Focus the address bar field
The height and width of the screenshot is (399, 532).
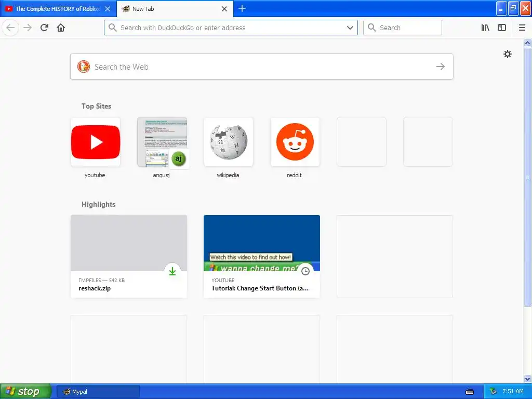(231, 28)
